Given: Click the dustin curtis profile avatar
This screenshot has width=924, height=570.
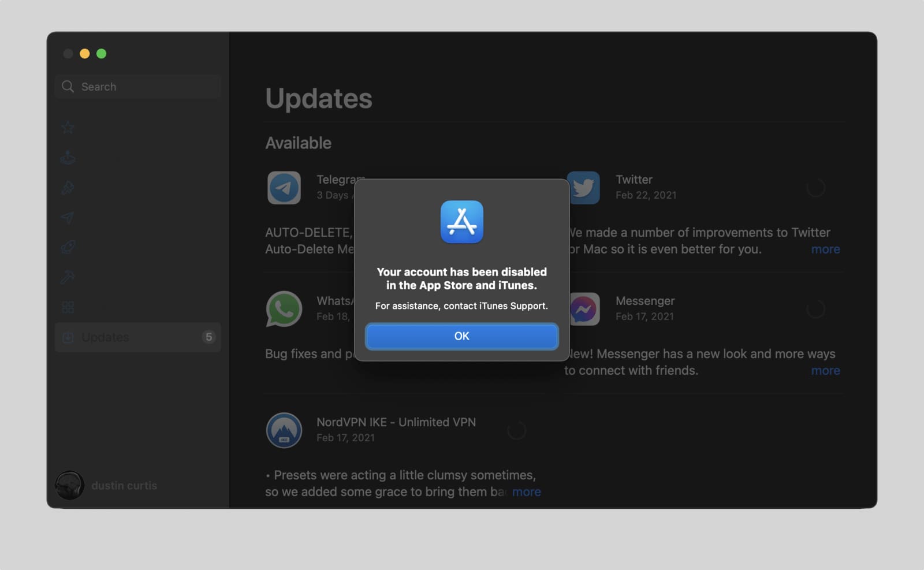Looking at the screenshot, I should [x=69, y=485].
